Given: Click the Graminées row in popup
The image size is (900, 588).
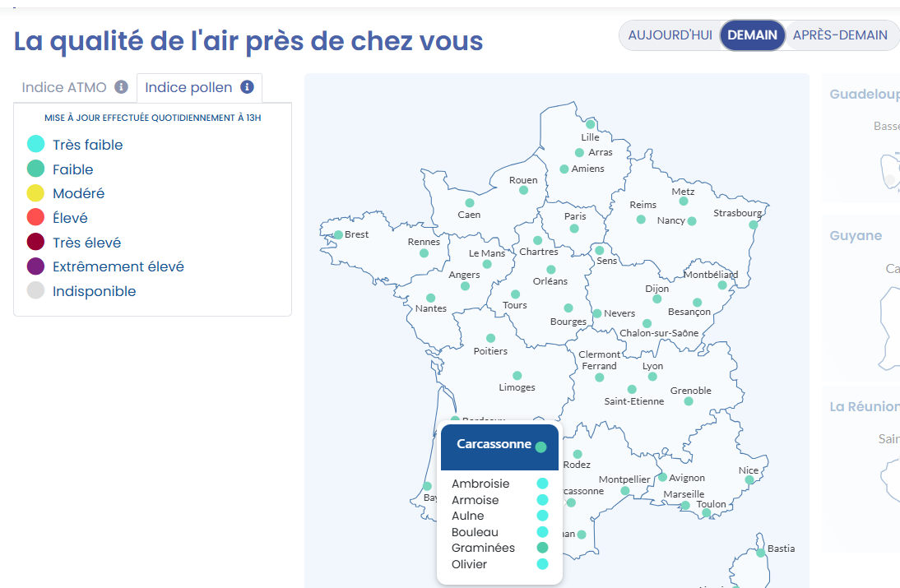Looking at the screenshot, I should [x=499, y=548].
